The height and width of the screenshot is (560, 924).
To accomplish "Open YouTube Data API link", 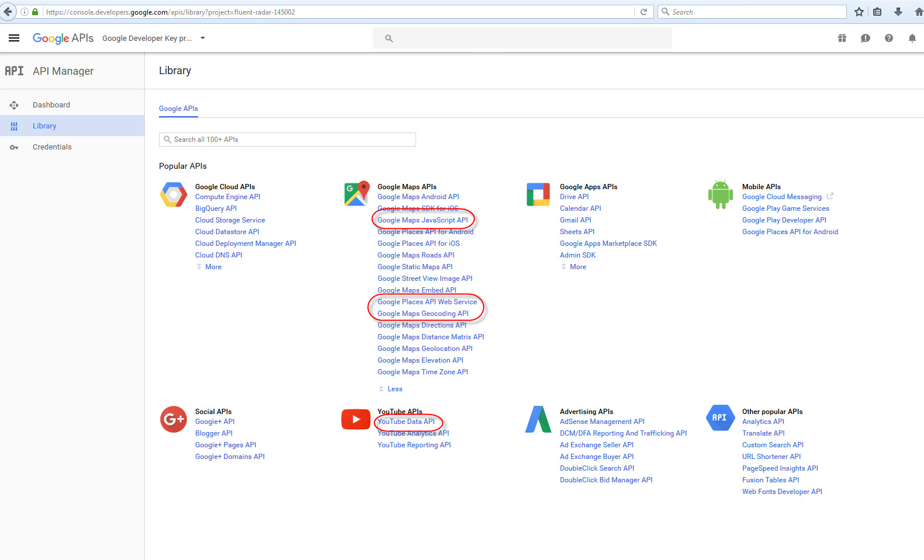I will [406, 422].
